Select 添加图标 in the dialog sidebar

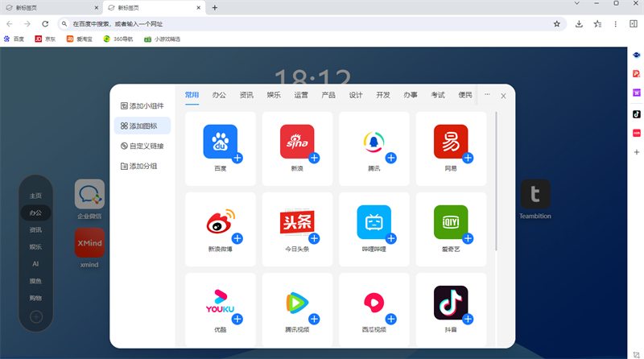pos(142,126)
